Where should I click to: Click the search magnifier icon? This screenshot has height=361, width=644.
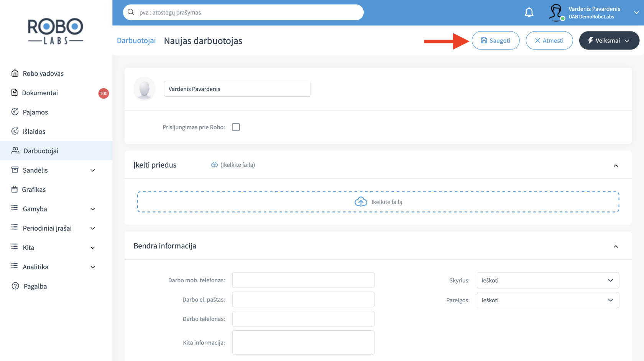point(131,12)
